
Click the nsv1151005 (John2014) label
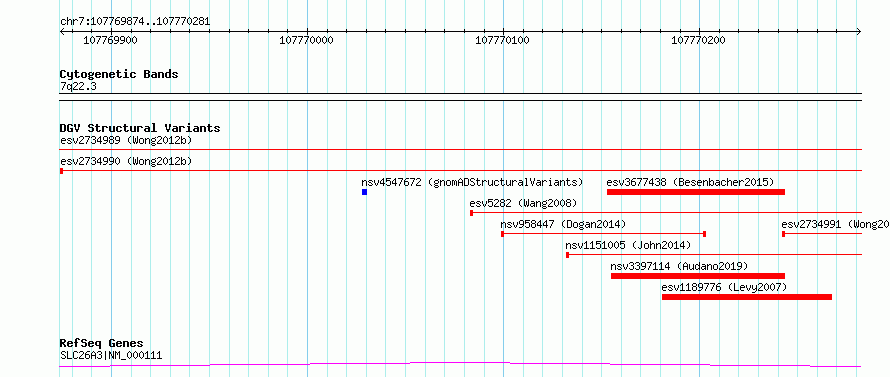pyautogui.click(x=628, y=245)
